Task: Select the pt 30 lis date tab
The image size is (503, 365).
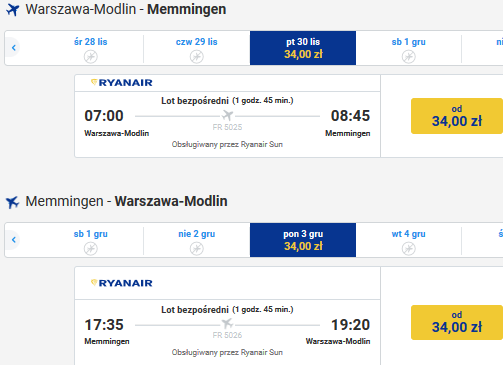Action: click(303, 48)
